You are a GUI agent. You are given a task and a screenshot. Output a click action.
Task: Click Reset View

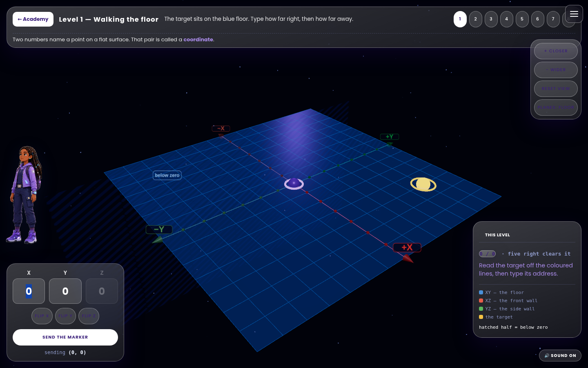pyautogui.click(x=556, y=89)
